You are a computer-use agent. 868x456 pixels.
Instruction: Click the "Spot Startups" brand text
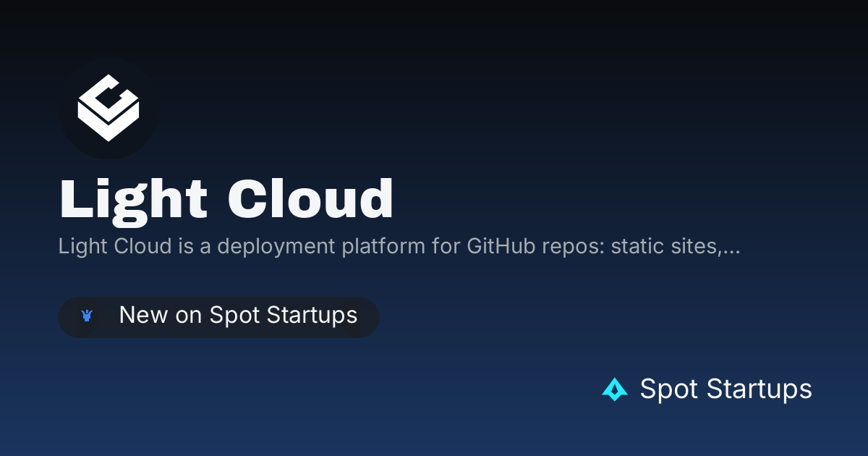click(x=726, y=389)
